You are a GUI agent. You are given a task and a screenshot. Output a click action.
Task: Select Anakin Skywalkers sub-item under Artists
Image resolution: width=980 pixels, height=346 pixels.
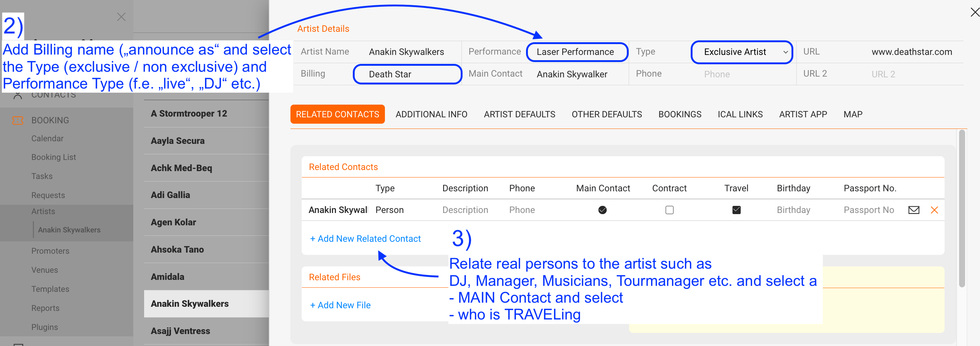(69, 229)
